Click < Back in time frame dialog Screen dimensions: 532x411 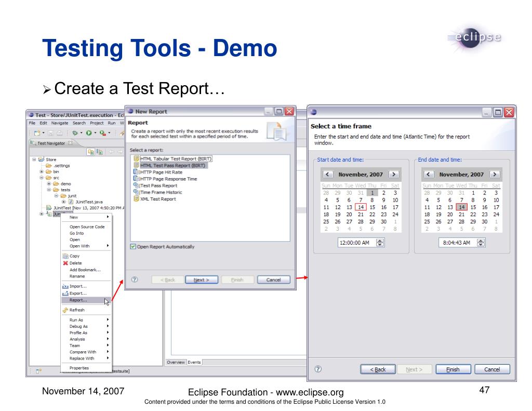click(378, 369)
